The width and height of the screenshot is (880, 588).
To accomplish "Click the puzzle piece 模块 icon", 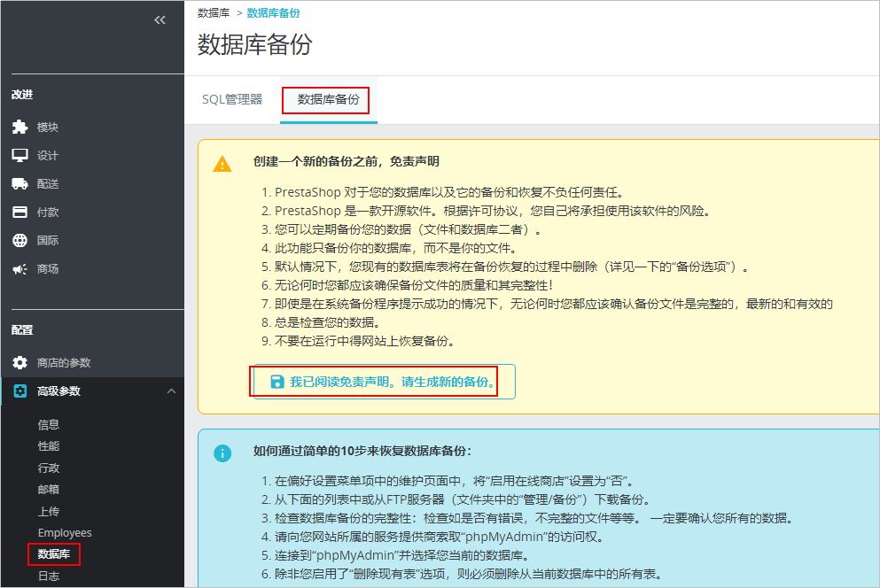I will coord(19,128).
